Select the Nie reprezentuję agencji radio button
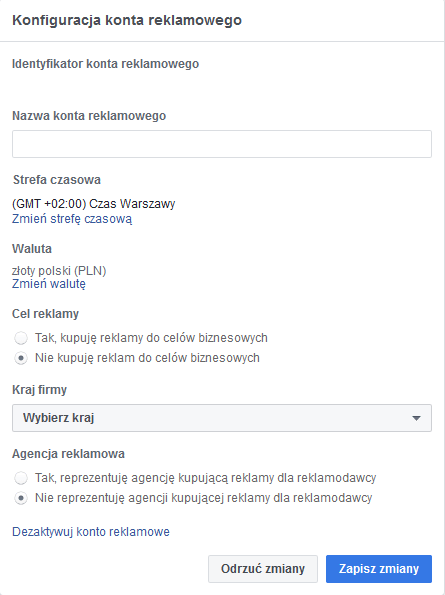Viewport: 445px width, 595px height. (x=21, y=498)
